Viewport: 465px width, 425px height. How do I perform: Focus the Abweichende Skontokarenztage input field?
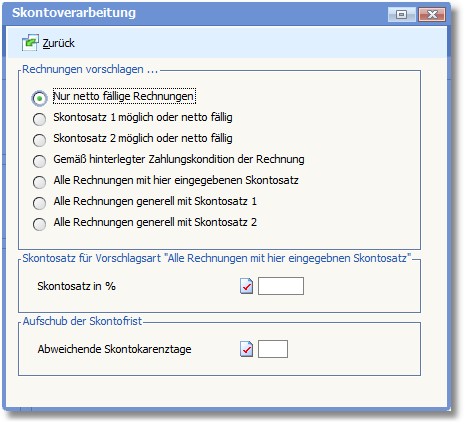tap(273, 349)
